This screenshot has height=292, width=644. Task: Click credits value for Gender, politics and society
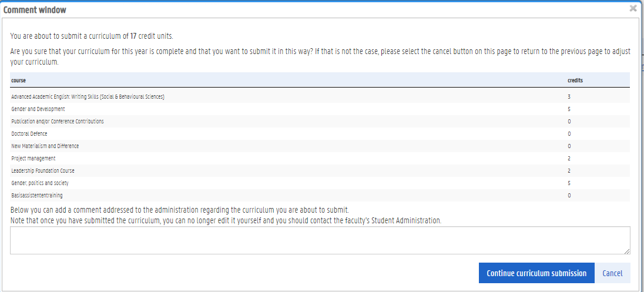[x=569, y=183]
